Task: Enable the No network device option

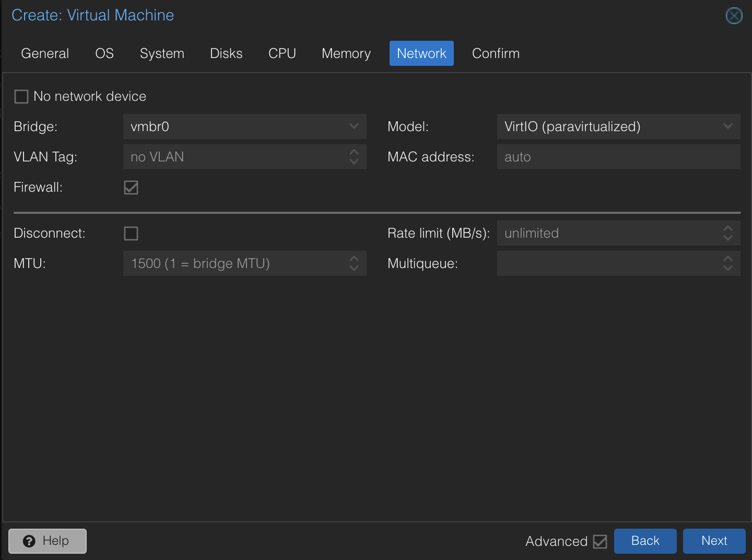Action: tap(21, 96)
